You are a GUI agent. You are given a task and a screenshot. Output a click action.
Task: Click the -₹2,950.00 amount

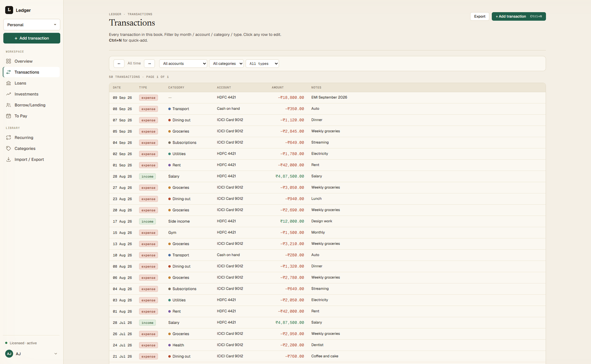pos(292,334)
